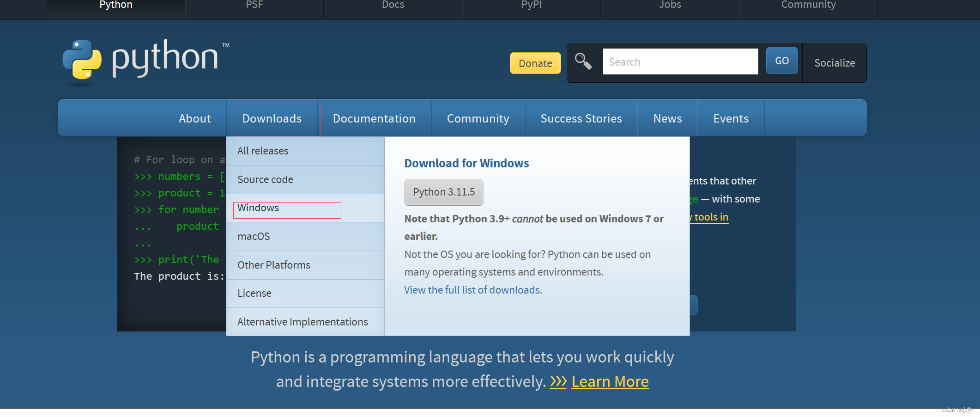This screenshot has height=417, width=980.
Task: Select Source code in Downloads submenu
Action: [305, 179]
